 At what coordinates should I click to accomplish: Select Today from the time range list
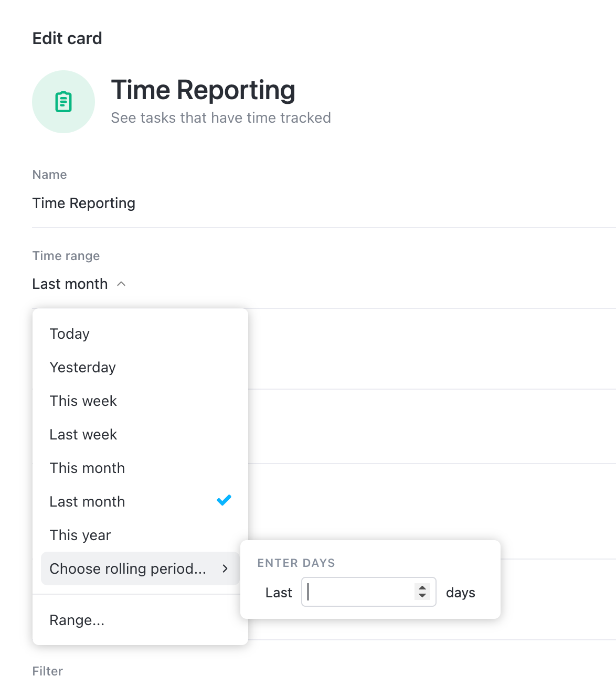pos(70,334)
